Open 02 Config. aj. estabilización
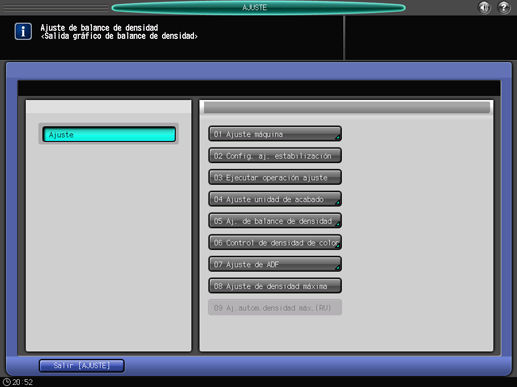This screenshot has width=517, height=387. [x=275, y=155]
